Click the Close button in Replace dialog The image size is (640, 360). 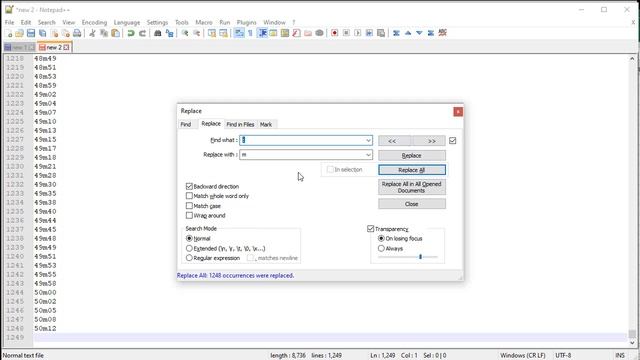pyautogui.click(x=412, y=204)
